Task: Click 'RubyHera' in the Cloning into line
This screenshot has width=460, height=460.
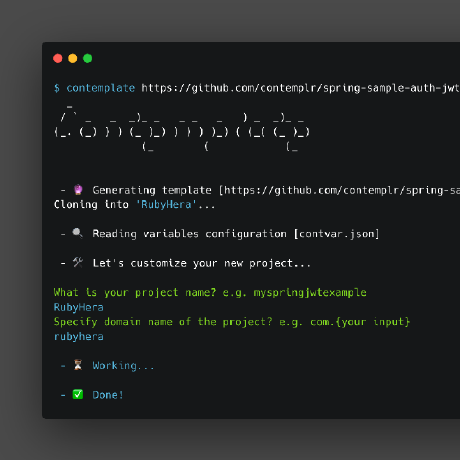Action: (x=166, y=204)
